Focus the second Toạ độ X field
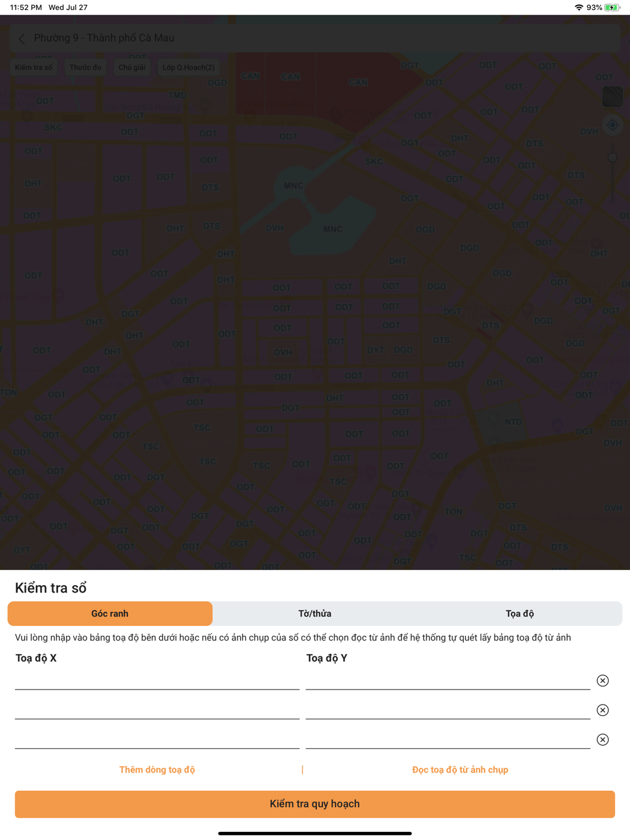 click(157, 710)
